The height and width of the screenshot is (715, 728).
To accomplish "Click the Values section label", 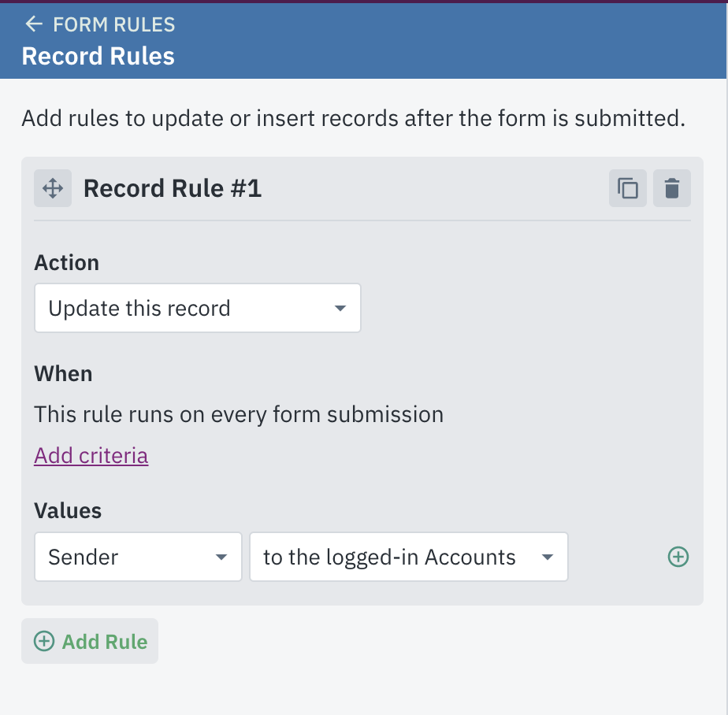I will [x=68, y=510].
